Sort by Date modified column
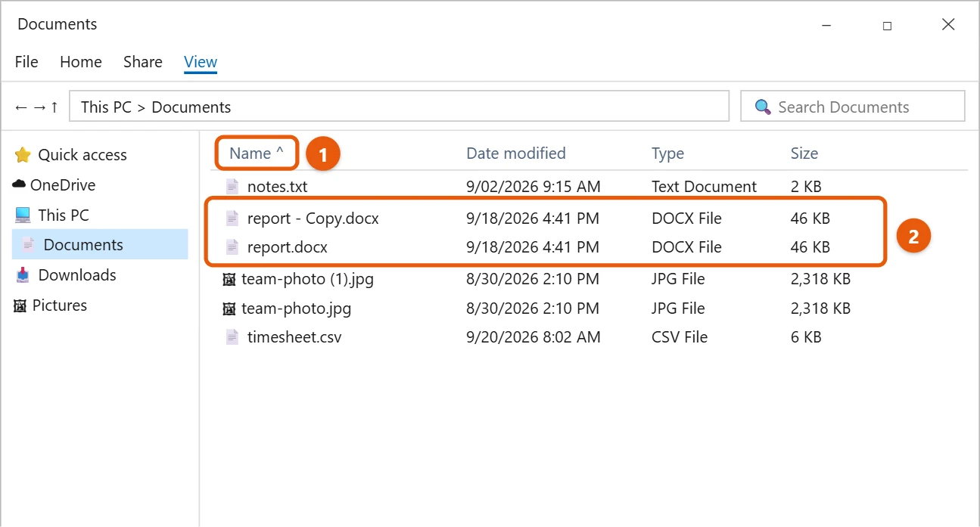 pyautogui.click(x=516, y=153)
